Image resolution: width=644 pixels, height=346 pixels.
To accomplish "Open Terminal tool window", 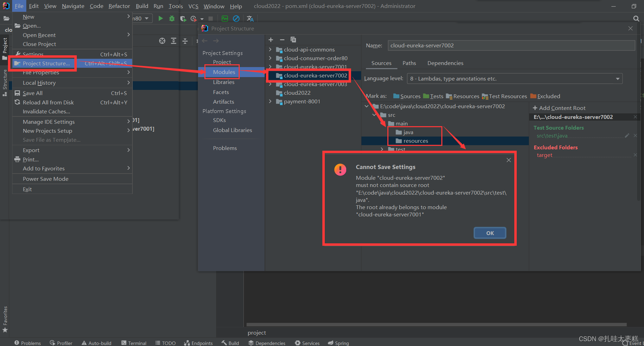I will tap(134, 343).
